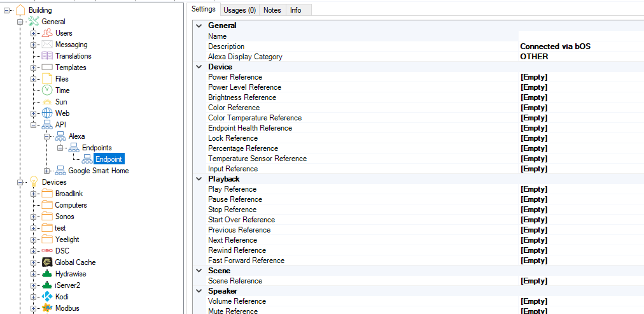This screenshot has width=644, height=314.
Task: Open the Info tab
Action: tap(296, 10)
